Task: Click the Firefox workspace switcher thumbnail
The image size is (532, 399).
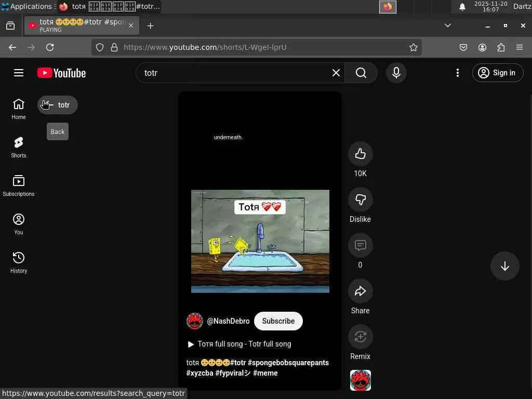Action: coord(388,7)
